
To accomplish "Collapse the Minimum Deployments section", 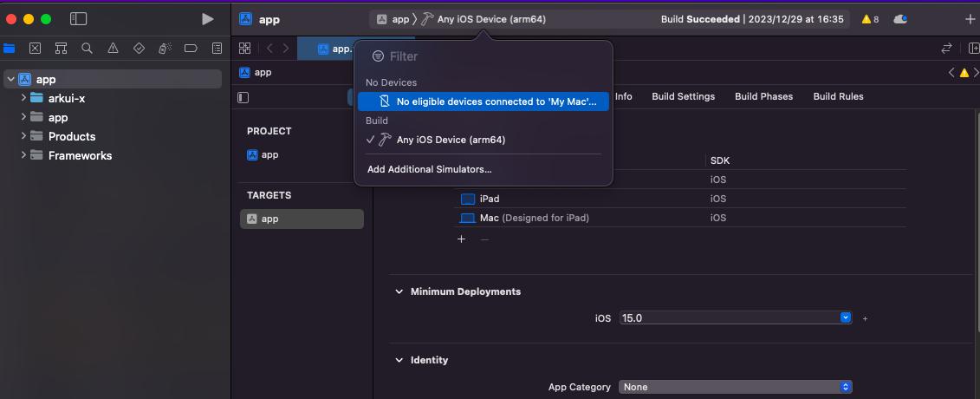I will pyautogui.click(x=399, y=291).
